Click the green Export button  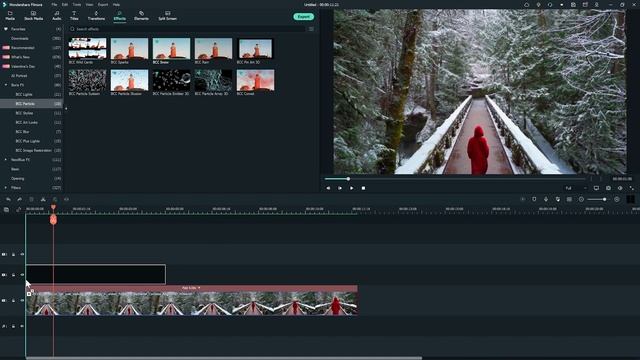303,17
